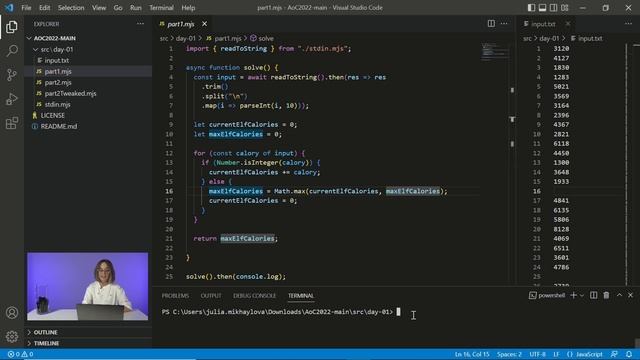Switch to the DEBUG CONSOLE tab
Viewport: 640px width, 360px height.
254,296
